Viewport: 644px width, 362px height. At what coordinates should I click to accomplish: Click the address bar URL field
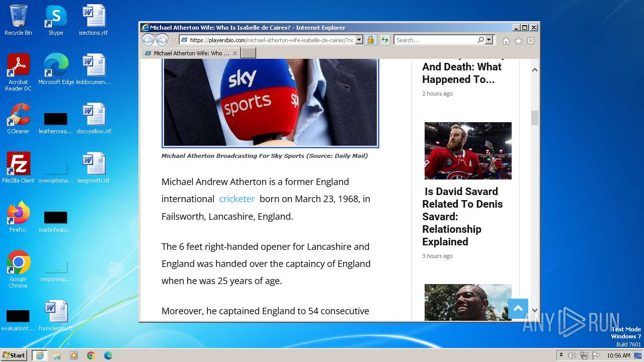pos(272,40)
